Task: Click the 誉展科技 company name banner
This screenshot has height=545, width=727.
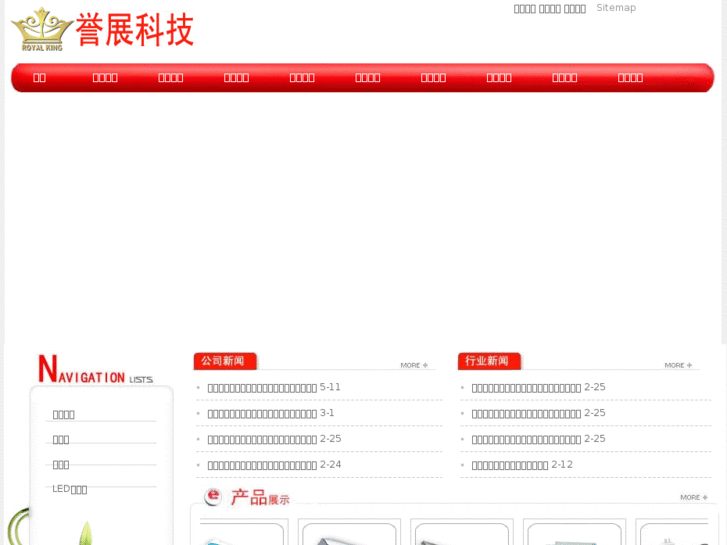Action: coord(134,29)
